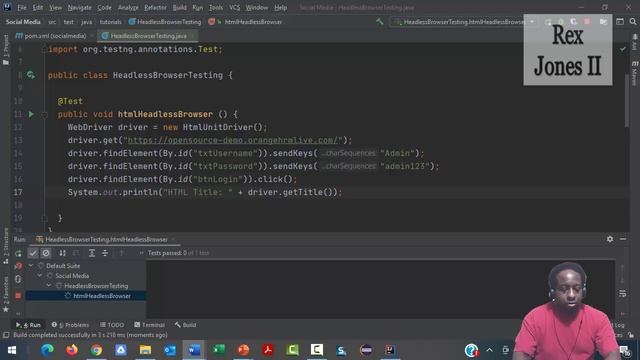The image size is (640, 360).
Task: Click 'Build completed successfully' status message
Action: coord(91,335)
